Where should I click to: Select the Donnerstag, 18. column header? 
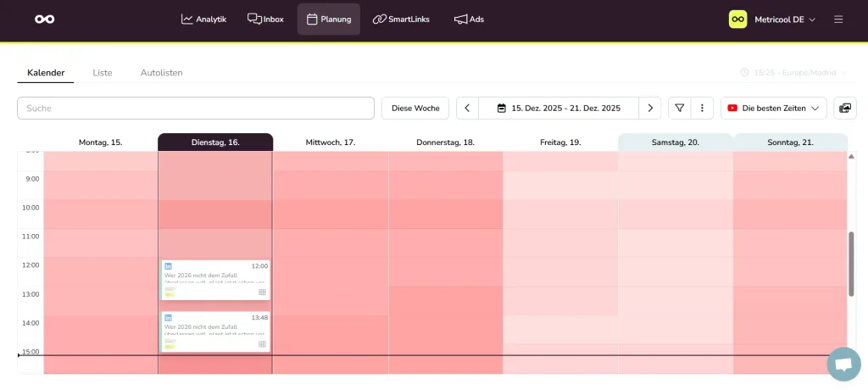click(446, 142)
